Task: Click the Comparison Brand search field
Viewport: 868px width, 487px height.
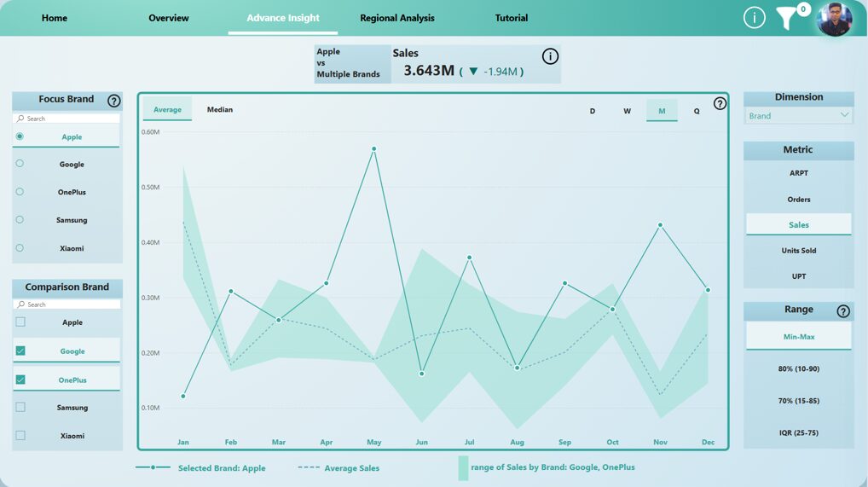Action: [67, 304]
